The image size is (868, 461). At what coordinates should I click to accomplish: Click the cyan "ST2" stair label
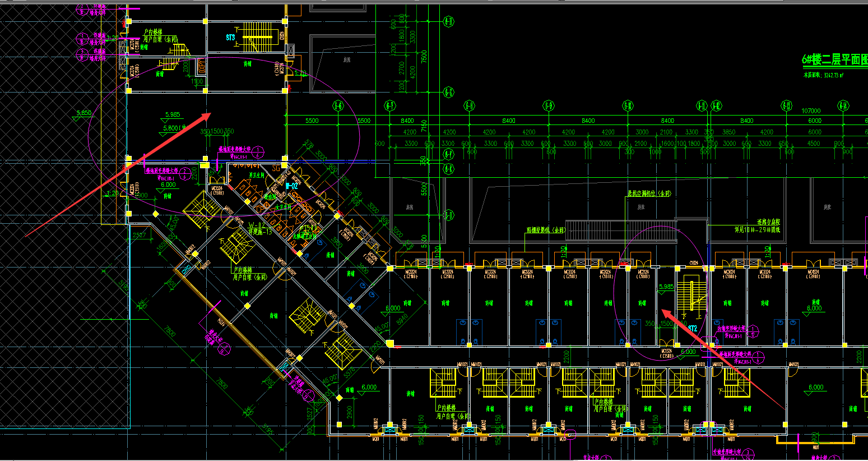693,328
